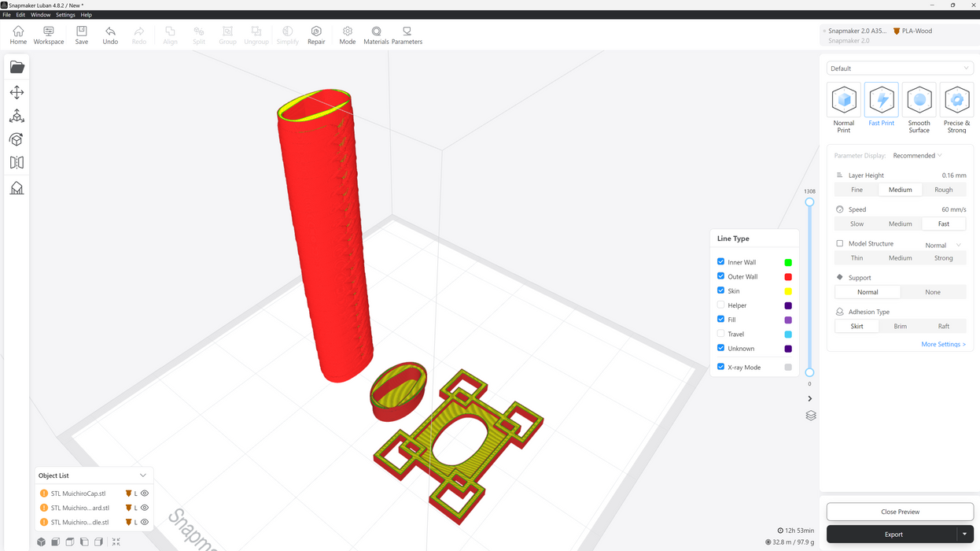The height and width of the screenshot is (551, 980).
Task: Open the Default profile dropdown
Action: pyautogui.click(x=900, y=68)
